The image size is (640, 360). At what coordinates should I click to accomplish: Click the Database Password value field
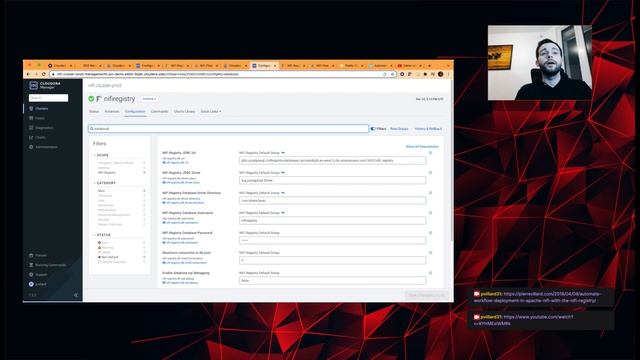pos(332,240)
